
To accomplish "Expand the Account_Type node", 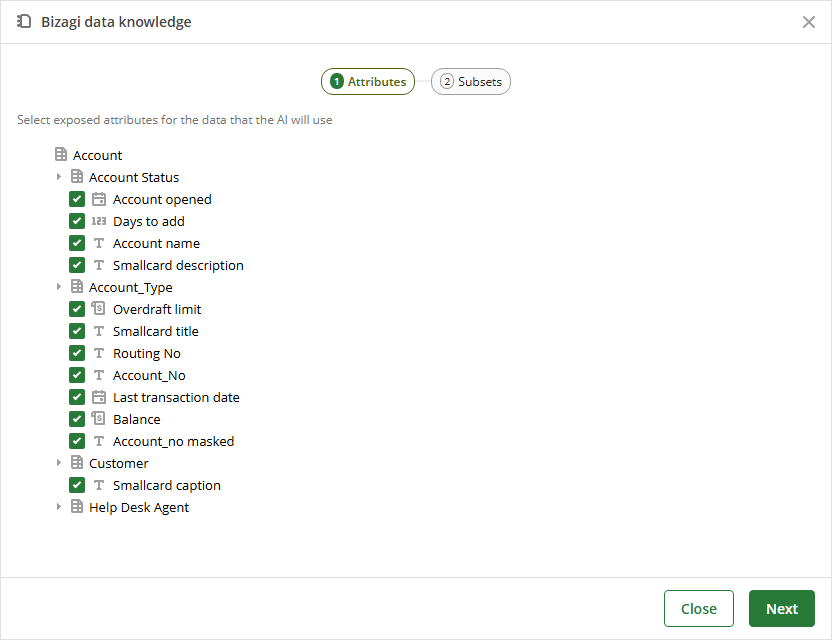I will tap(59, 287).
